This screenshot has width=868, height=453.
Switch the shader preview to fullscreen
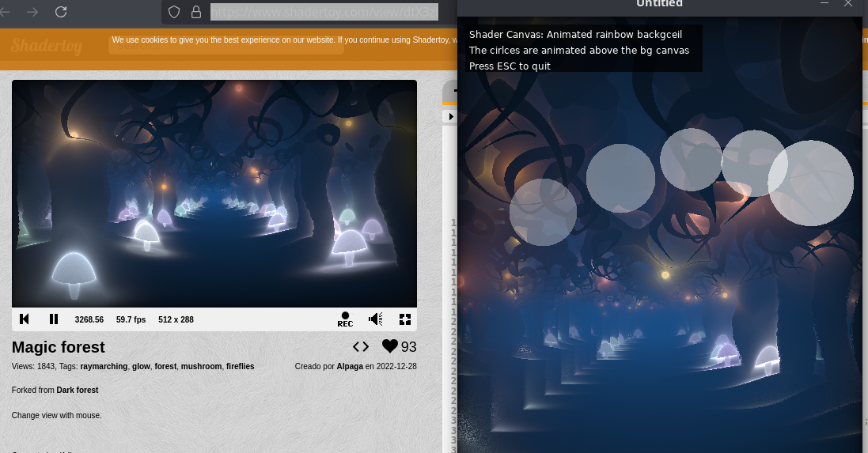pos(405,319)
